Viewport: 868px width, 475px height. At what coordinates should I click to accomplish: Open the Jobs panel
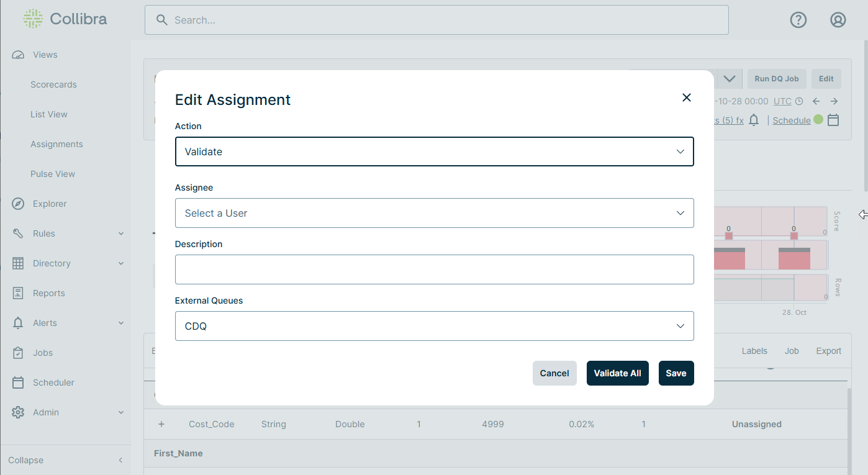click(42, 352)
